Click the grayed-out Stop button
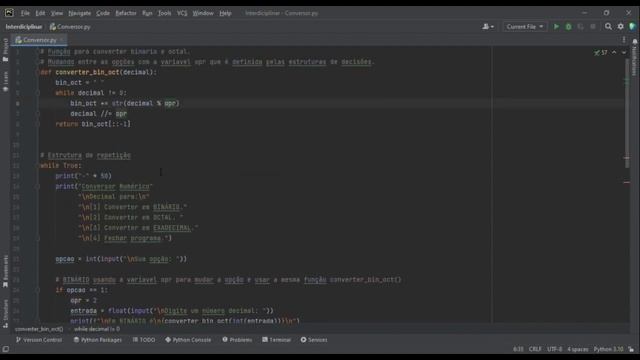Viewport: 640px width, 360px height. (593, 27)
